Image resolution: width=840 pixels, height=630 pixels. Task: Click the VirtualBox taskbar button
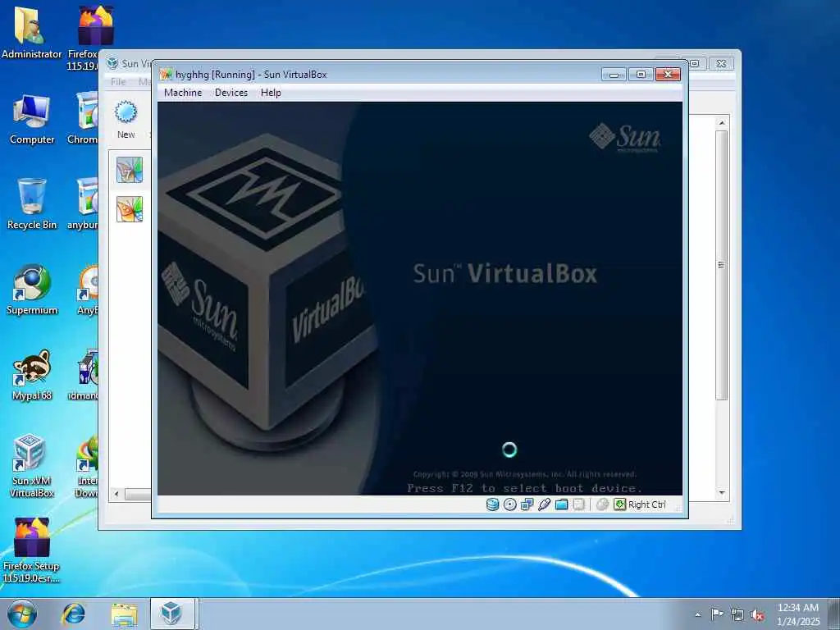pyautogui.click(x=172, y=614)
